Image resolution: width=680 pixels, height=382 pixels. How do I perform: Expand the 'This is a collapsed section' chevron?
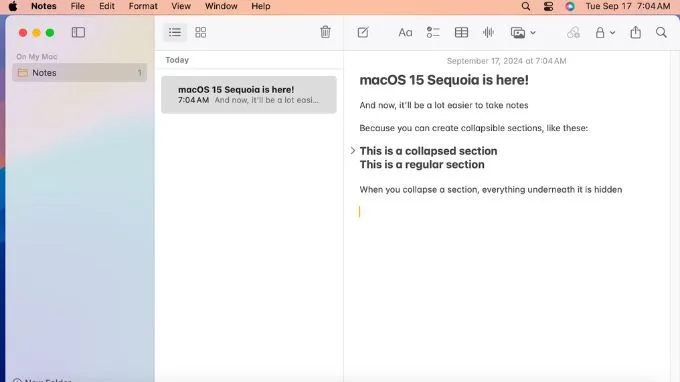353,150
